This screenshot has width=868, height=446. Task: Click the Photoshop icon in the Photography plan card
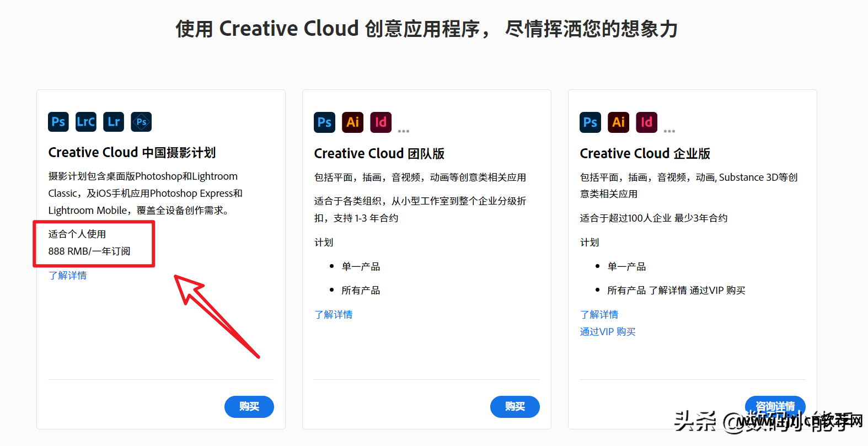pyautogui.click(x=58, y=122)
